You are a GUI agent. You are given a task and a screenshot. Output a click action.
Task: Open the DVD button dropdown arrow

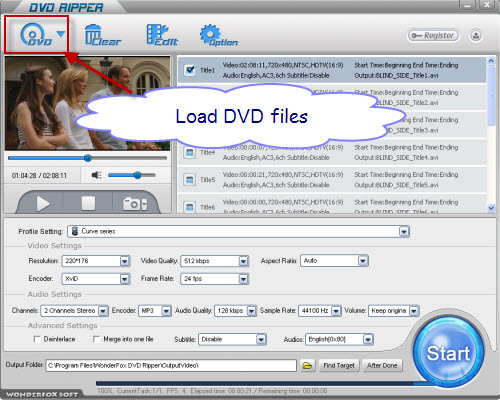coord(61,34)
